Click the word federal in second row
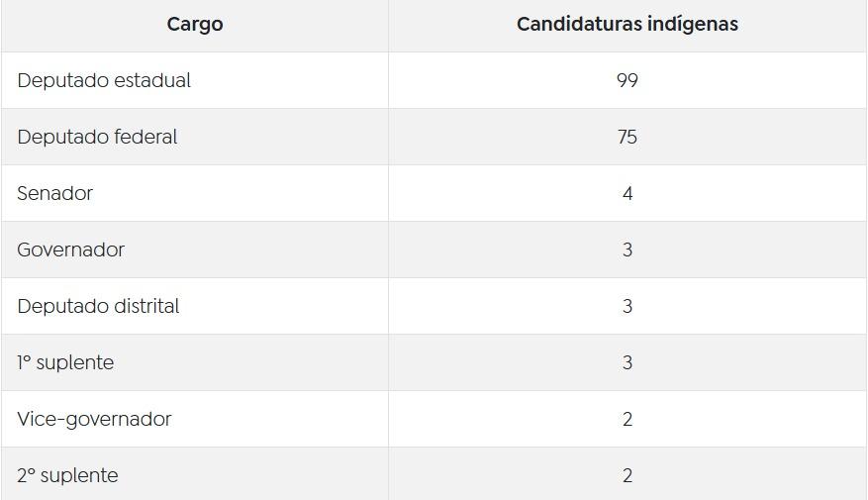This screenshot has height=500, width=868. pyautogui.click(x=145, y=137)
